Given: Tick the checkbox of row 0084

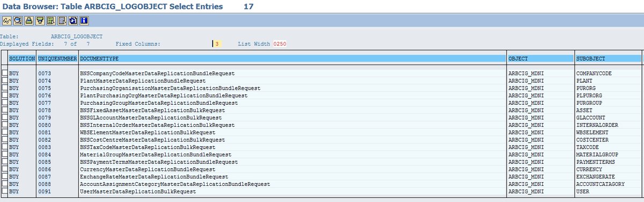Looking at the screenshot, I should [5, 154].
